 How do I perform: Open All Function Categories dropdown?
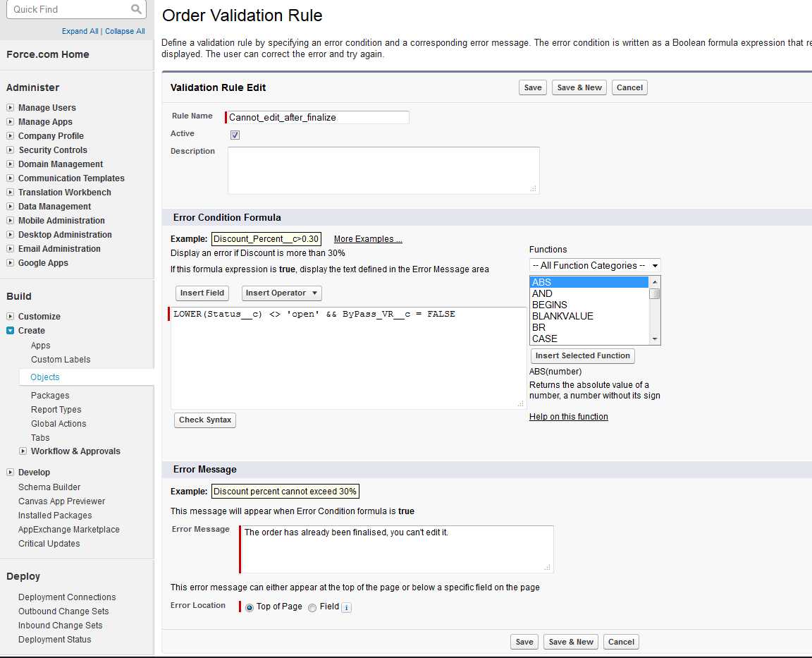click(x=594, y=265)
